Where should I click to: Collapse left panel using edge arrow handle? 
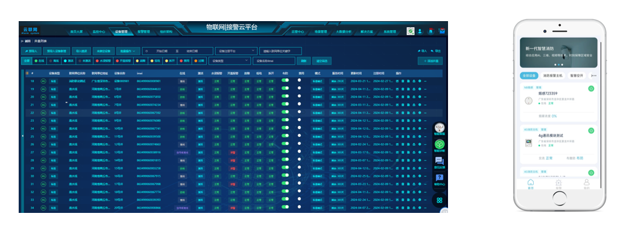click(x=22, y=136)
